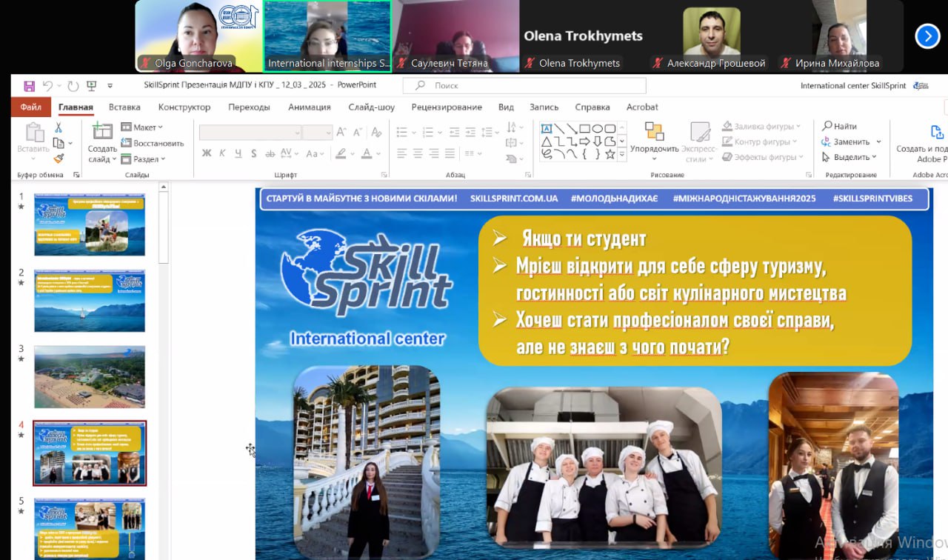
Task: Toggle italic К formatting
Action: [x=222, y=153]
